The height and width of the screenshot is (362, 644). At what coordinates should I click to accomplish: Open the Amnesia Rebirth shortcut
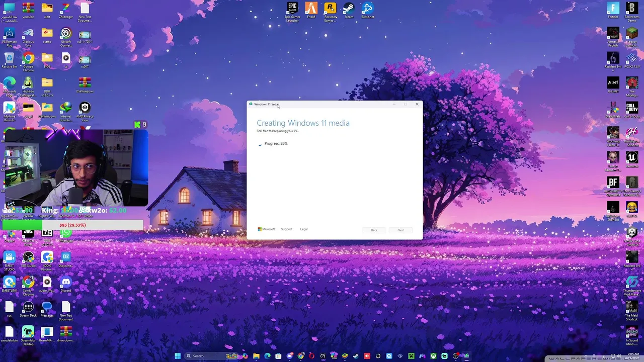coord(613,37)
